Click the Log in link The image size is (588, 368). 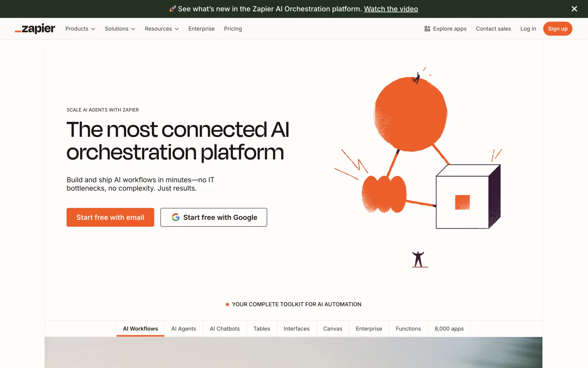pyautogui.click(x=528, y=29)
